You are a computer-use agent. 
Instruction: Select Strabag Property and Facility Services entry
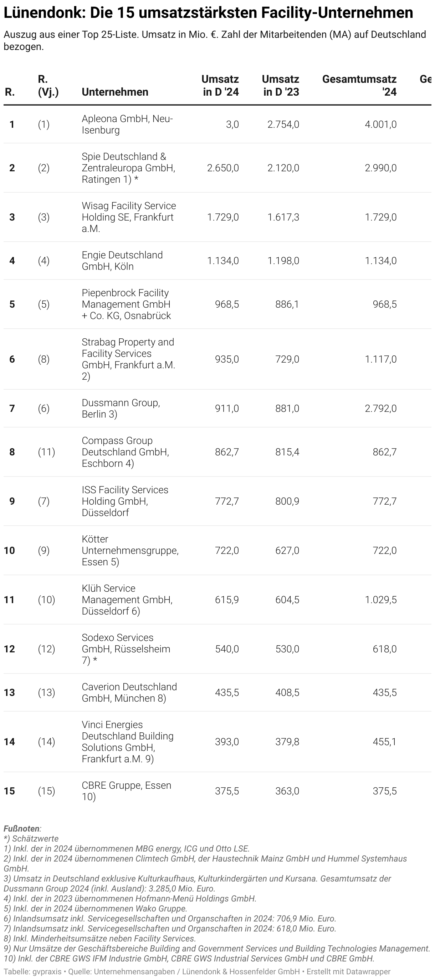click(128, 359)
